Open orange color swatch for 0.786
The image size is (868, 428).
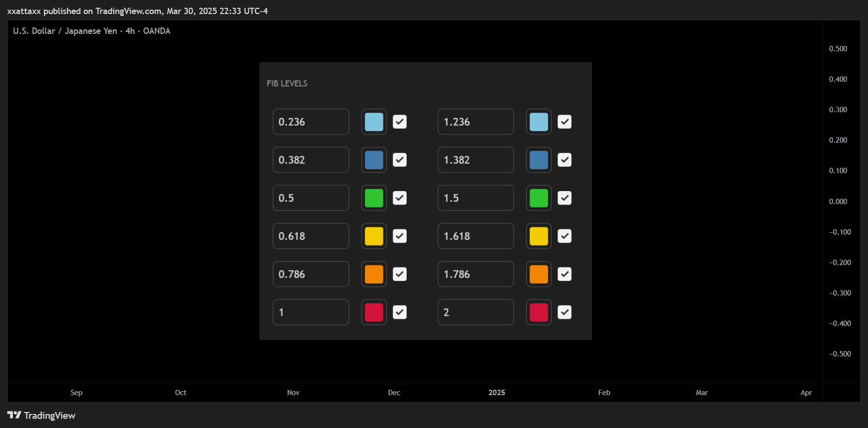click(x=374, y=274)
